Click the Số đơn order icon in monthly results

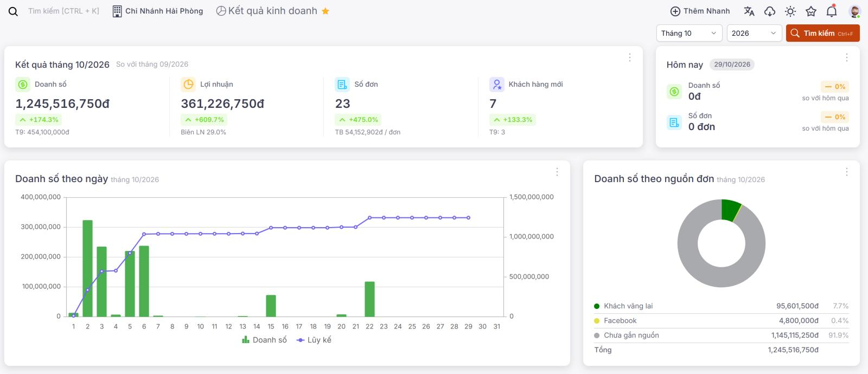(342, 85)
